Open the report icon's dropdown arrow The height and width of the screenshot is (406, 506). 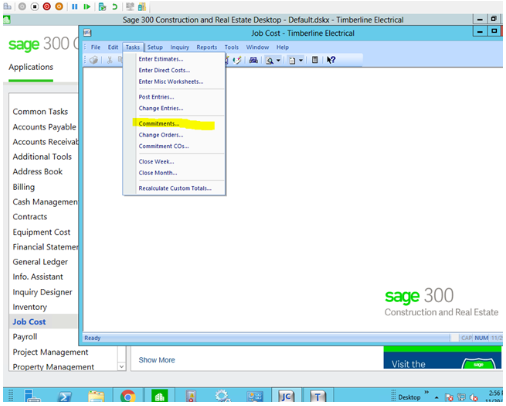click(301, 60)
